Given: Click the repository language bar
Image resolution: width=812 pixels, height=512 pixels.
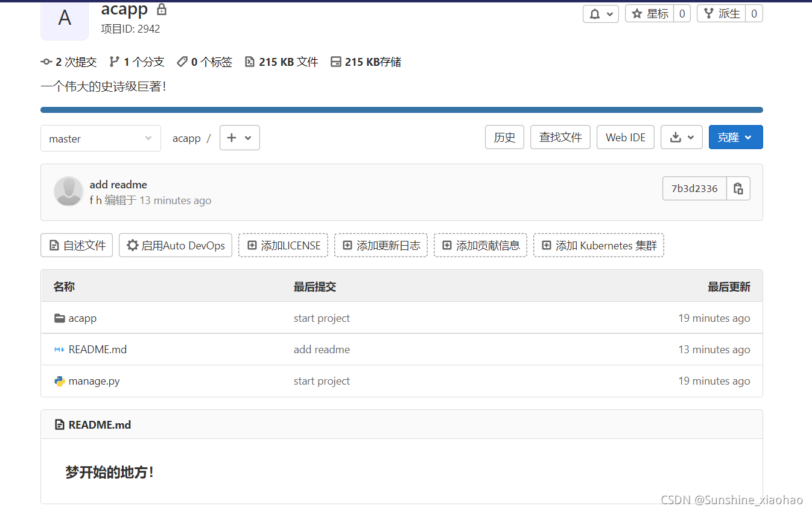Looking at the screenshot, I should 402,110.
